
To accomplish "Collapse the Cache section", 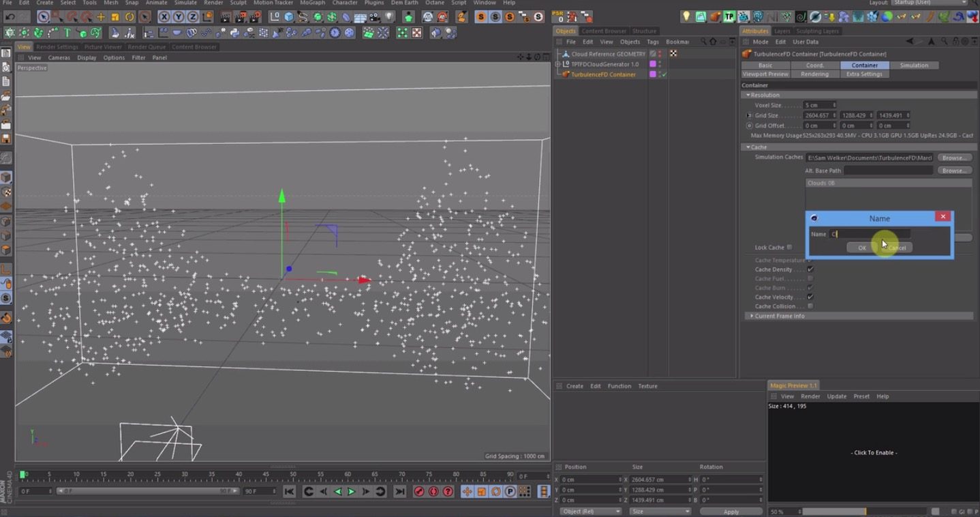I will (748, 147).
